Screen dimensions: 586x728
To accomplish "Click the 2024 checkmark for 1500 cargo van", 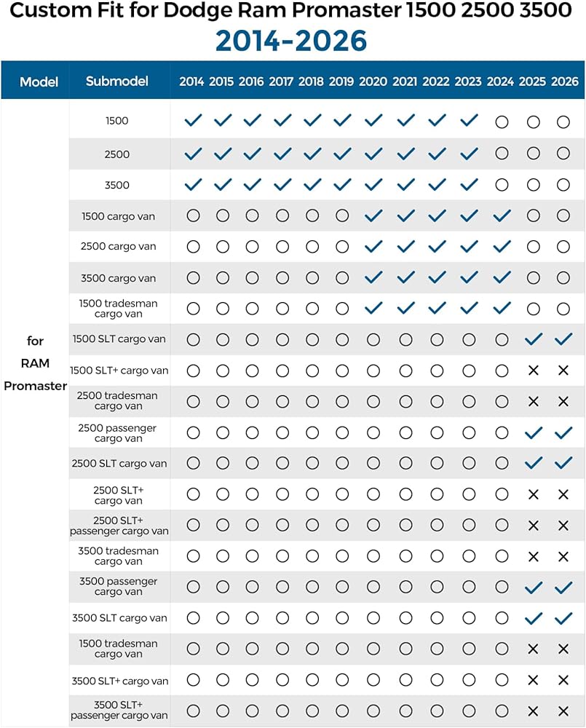I will click(502, 215).
